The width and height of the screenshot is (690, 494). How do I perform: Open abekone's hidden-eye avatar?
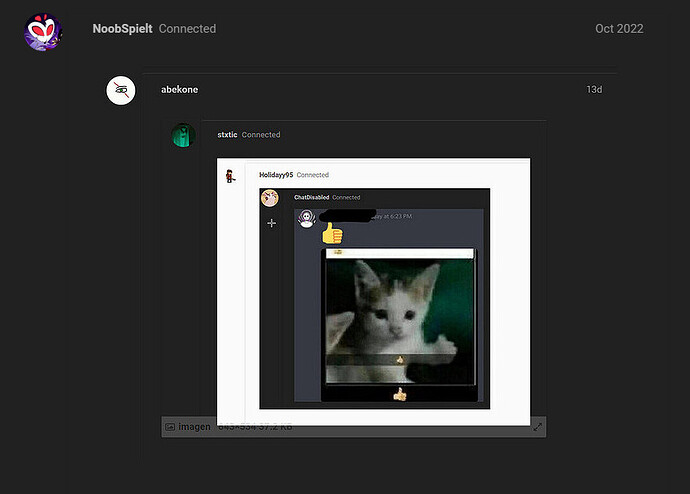click(121, 90)
